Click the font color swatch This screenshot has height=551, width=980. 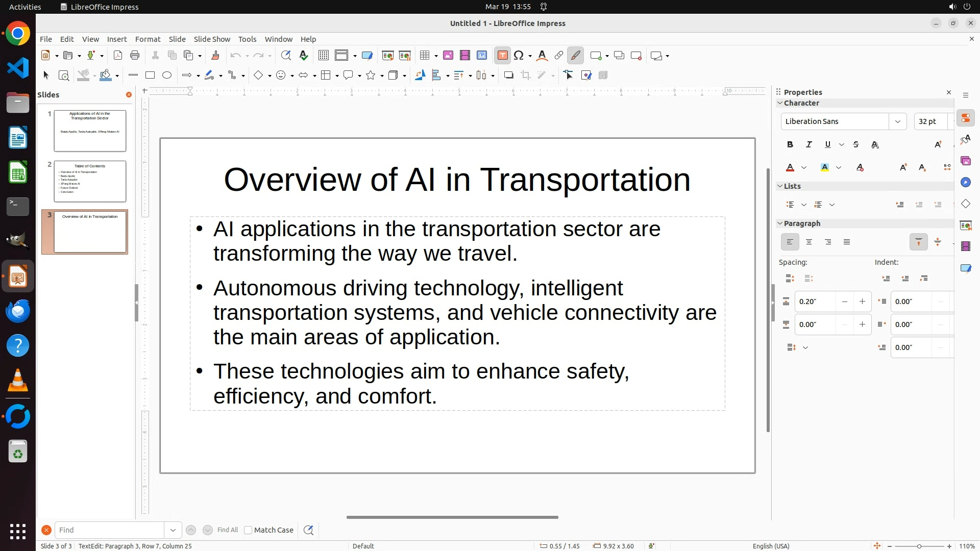pyautogui.click(x=790, y=168)
